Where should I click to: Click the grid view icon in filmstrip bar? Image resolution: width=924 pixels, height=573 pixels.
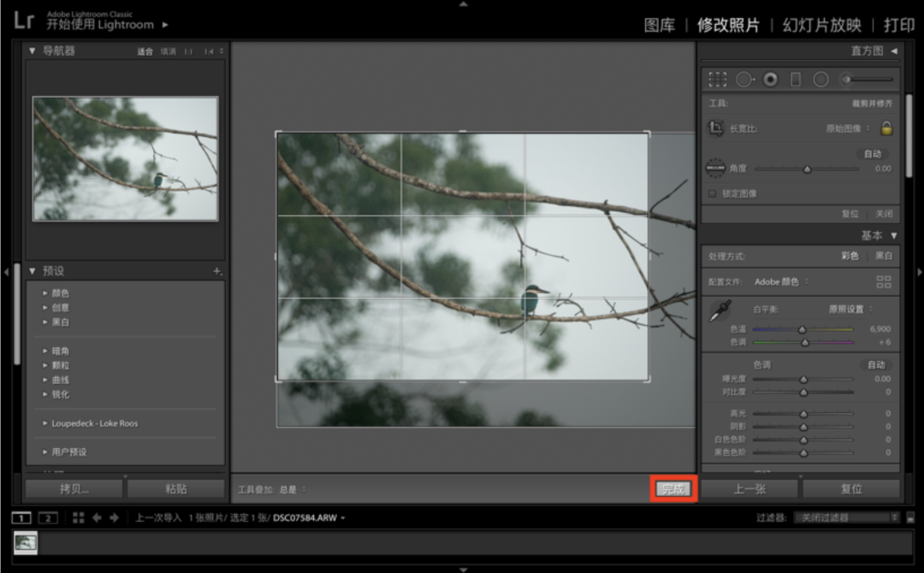tap(79, 517)
